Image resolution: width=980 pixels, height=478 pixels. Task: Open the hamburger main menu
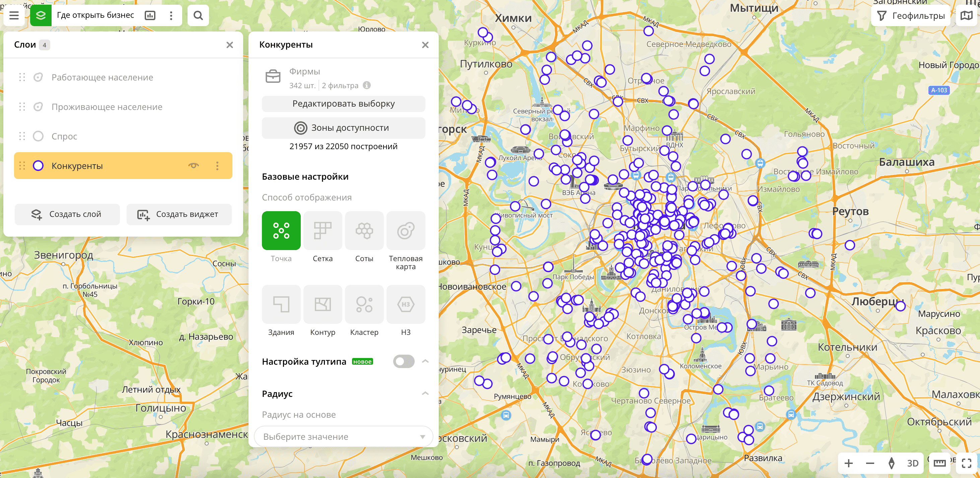pyautogui.click(x=14, y=16)
